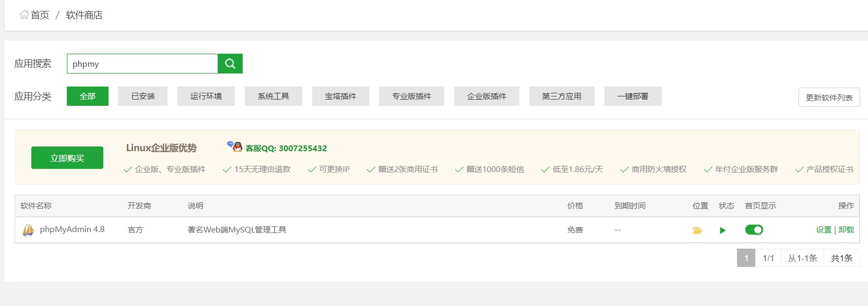Click the 1/1 page indicator

[x=768, y=258]
